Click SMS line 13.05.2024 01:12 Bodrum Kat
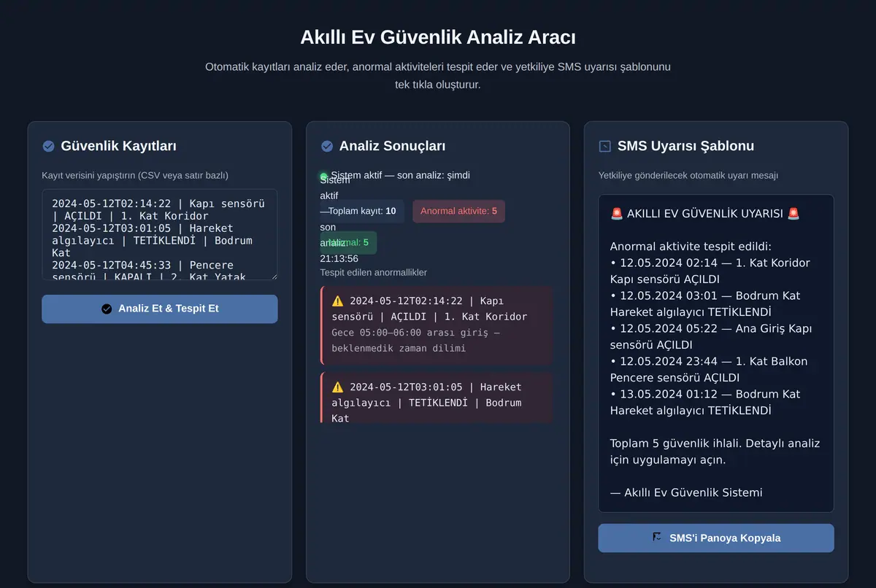 705,402
